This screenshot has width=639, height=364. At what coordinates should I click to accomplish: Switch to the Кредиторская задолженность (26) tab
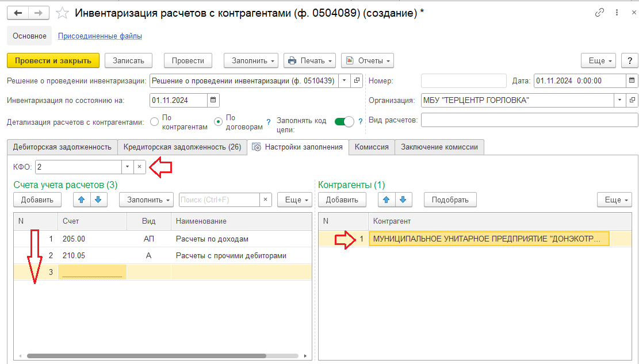pyautogui.click(x=182, y=147)
